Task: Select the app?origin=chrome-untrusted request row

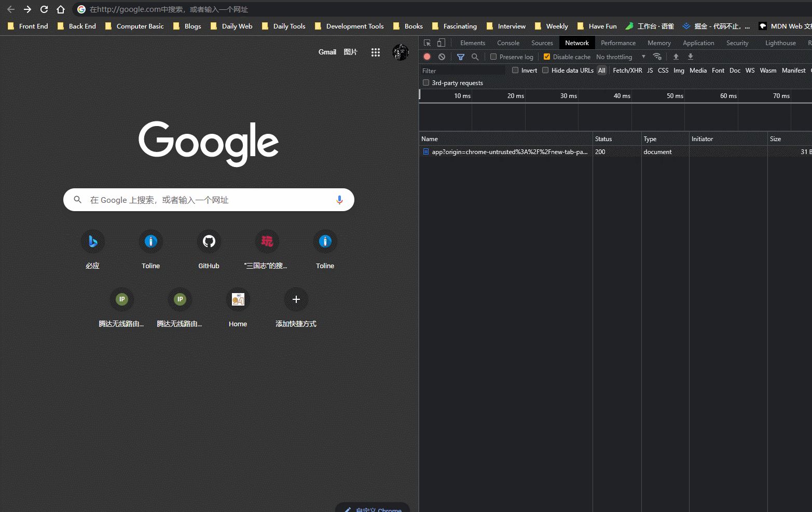Action: pyautogui.click(x=615, y=152)
